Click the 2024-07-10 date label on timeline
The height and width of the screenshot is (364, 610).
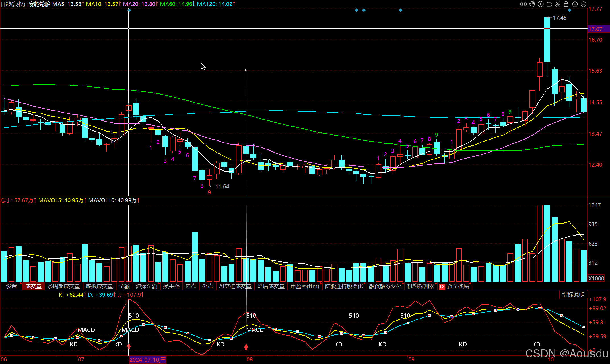[x=147, y=360]
